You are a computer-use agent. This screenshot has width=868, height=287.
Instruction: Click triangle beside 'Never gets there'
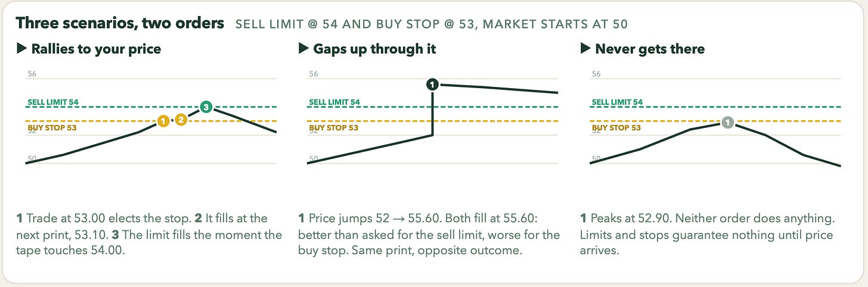click(585, 49)
